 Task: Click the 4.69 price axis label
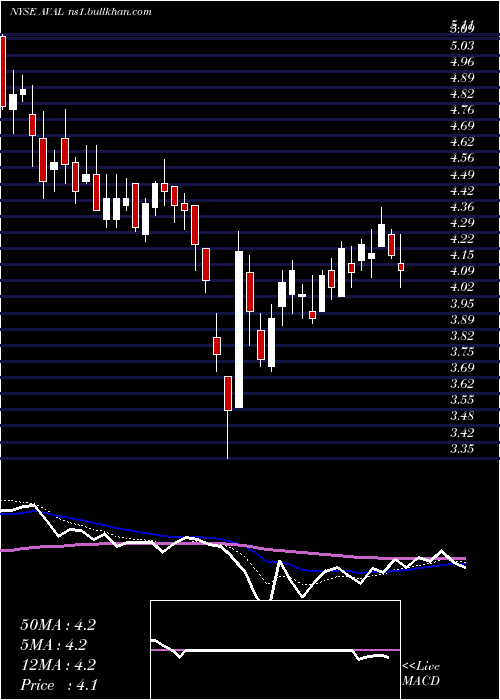tap(462, 125)
